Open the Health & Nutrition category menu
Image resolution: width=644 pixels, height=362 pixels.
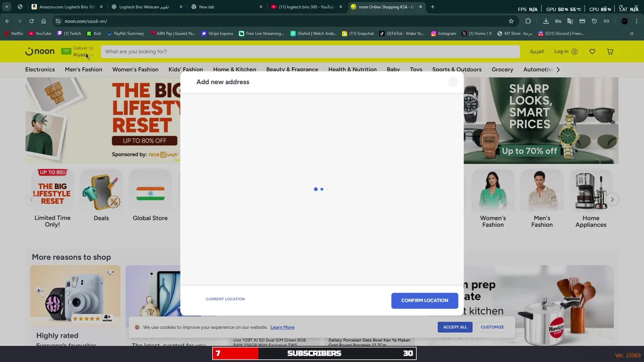pyautogui.click(x=352, y=69)
